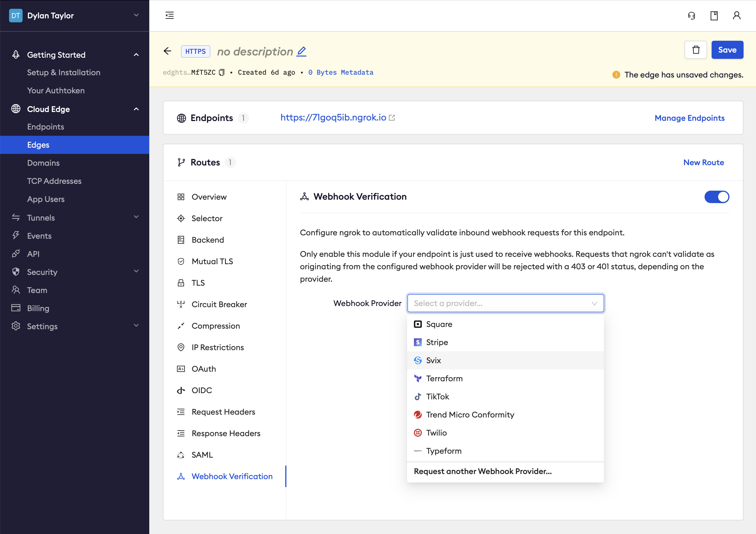
Task: Collapse the left sidebar with the hamburger icon
Action: click(169, 16)
